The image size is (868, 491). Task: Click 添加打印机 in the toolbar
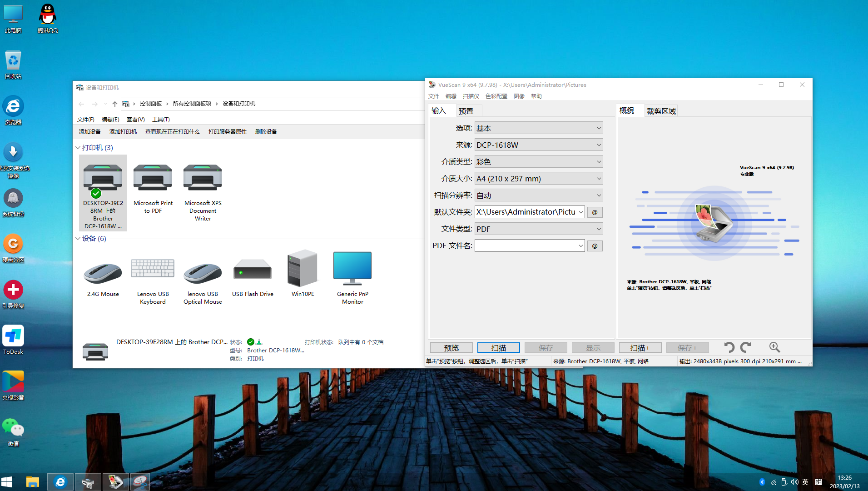[123, 132]
